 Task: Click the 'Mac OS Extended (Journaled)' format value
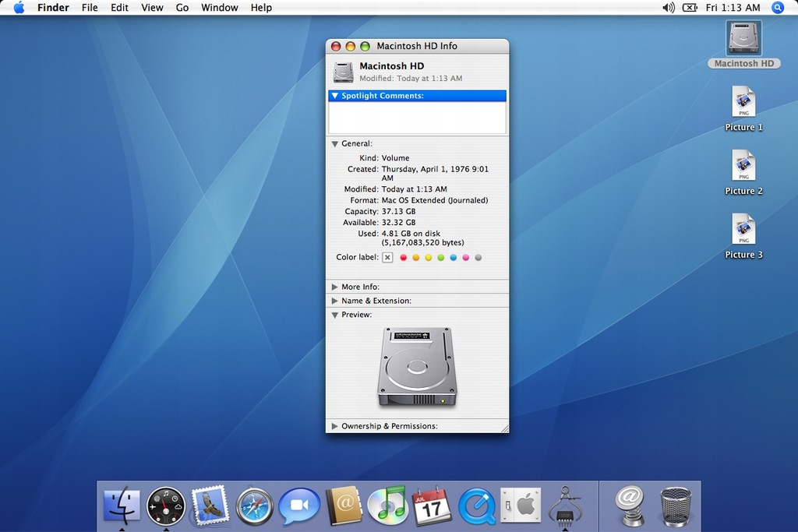point(435,200)
